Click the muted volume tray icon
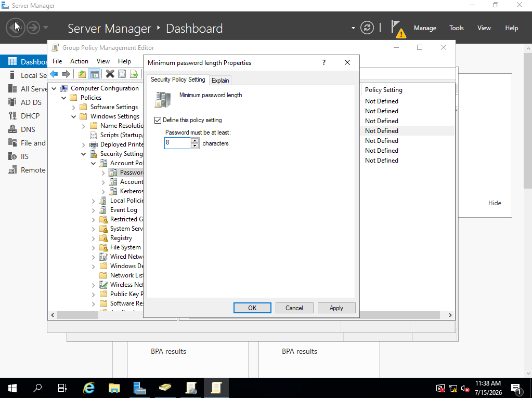 click(x=465, y=389)
